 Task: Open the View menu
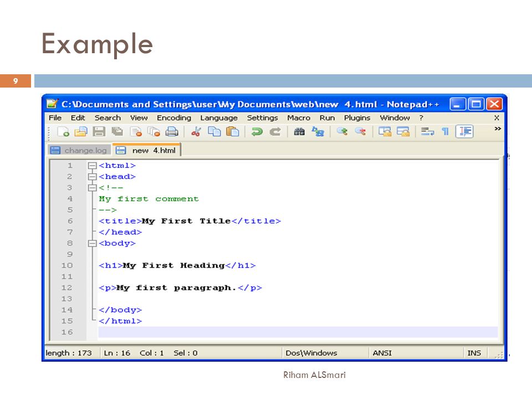[139, 117]
